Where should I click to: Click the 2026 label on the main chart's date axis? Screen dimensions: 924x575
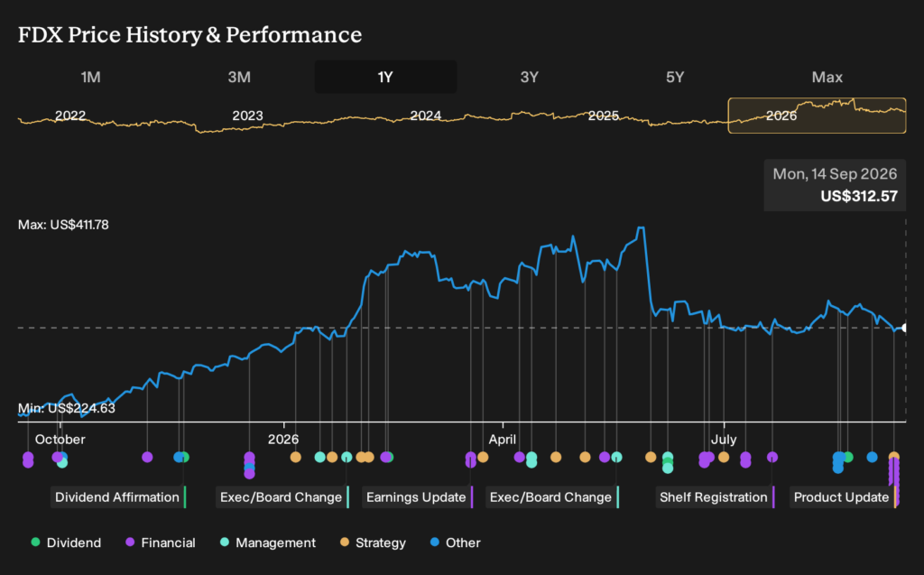pyautogui.click(x=283, y=440)
